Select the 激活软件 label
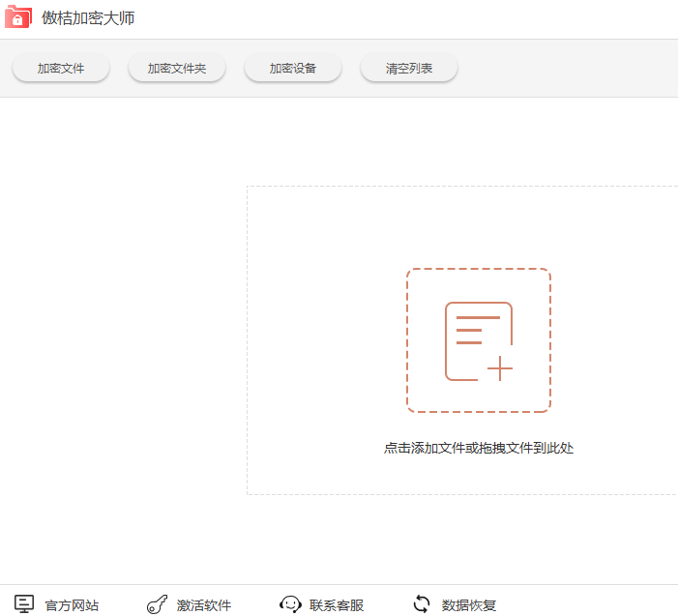Screen dimensions: 678x616 (x=204, y=605)
